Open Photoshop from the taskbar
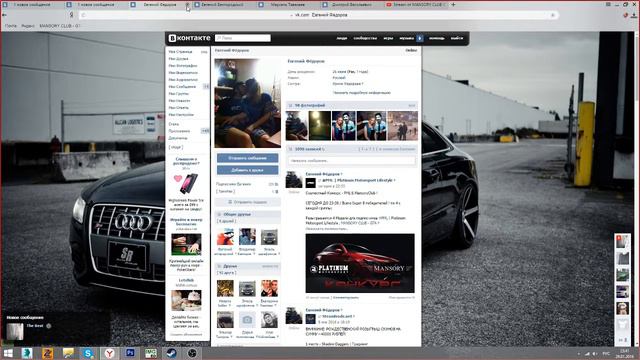This screenshot has height=360, width=640. pyautogui.click(x=130, y=353)
